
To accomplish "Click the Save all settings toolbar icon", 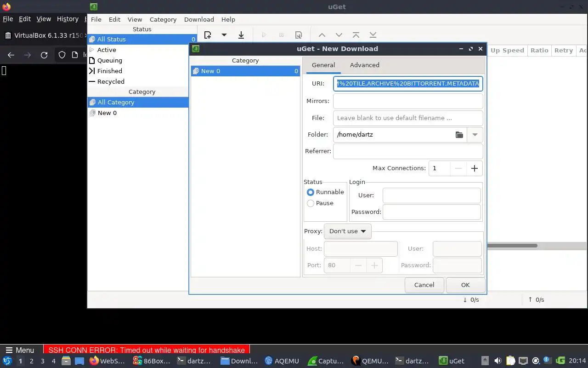I will [x=241, y=35].
